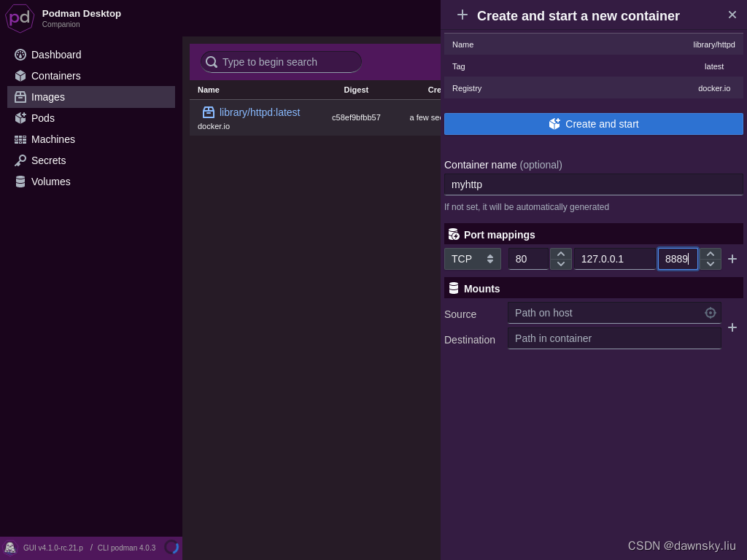The image size is (747, 560).
Task: Click the Podman Desktop logo icon
Action: [19, 18]
